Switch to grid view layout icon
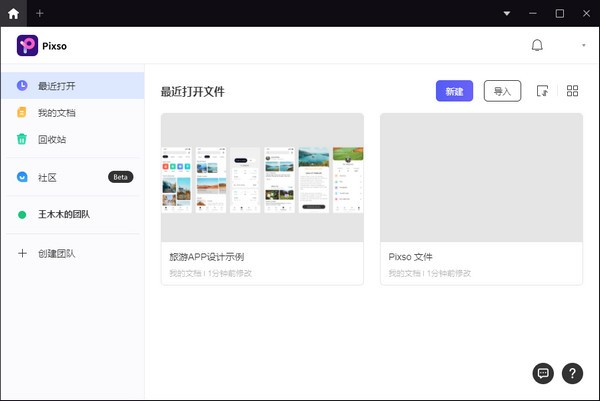This screenshot has height=401, width=600. 573,91
